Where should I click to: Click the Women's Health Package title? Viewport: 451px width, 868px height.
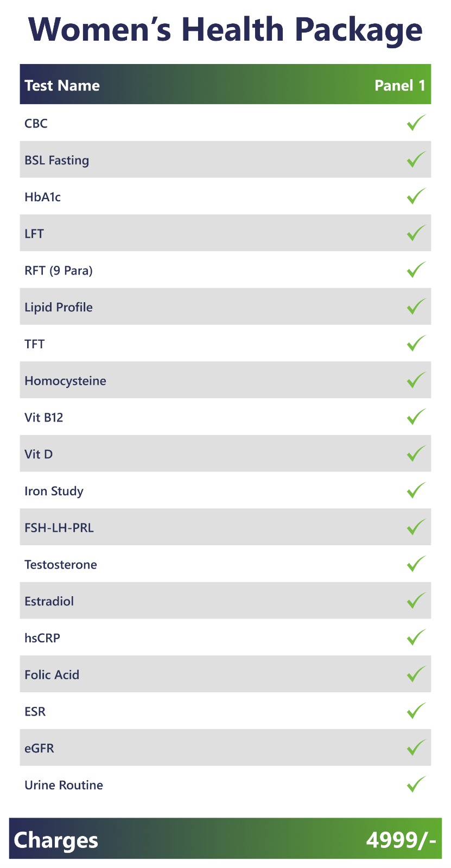point(225,30)
